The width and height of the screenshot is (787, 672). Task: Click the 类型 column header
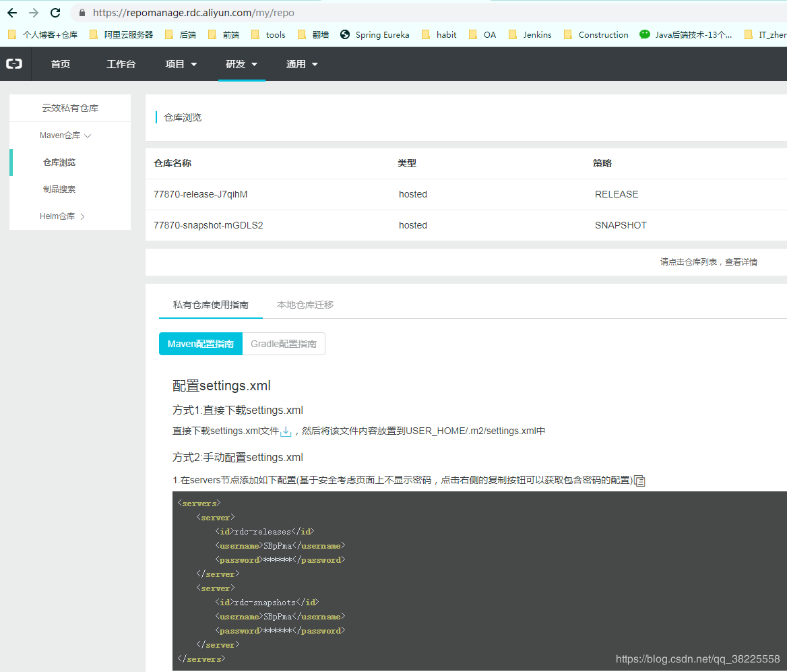tap(407, 163)
